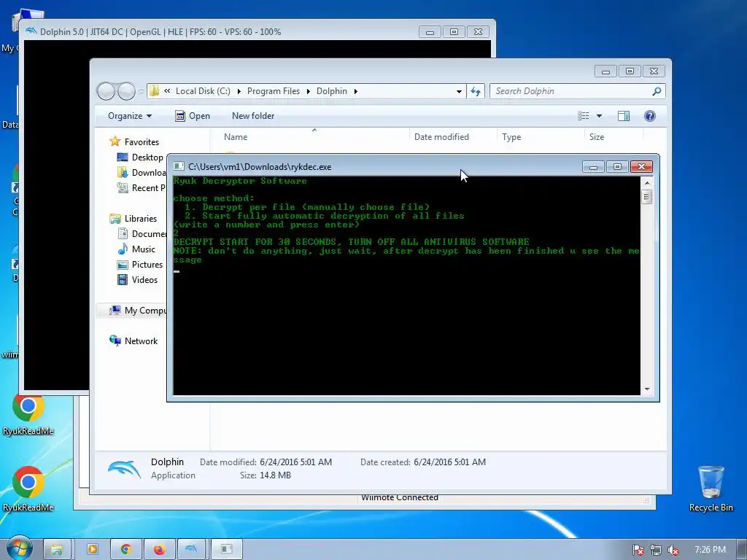The image size is (747, 560).
Task: Select Network in navigation pane
Action: 133,341
